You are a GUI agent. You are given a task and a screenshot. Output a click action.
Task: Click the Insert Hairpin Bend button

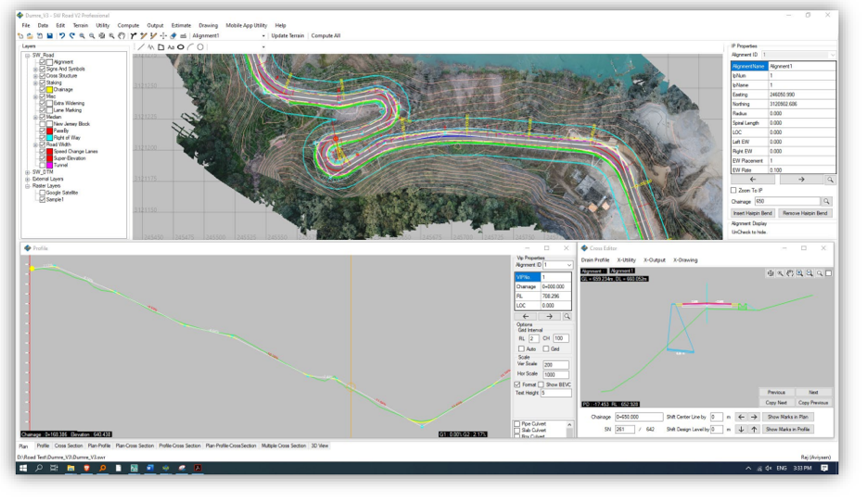pyautogui.click(x=752, y=213)
